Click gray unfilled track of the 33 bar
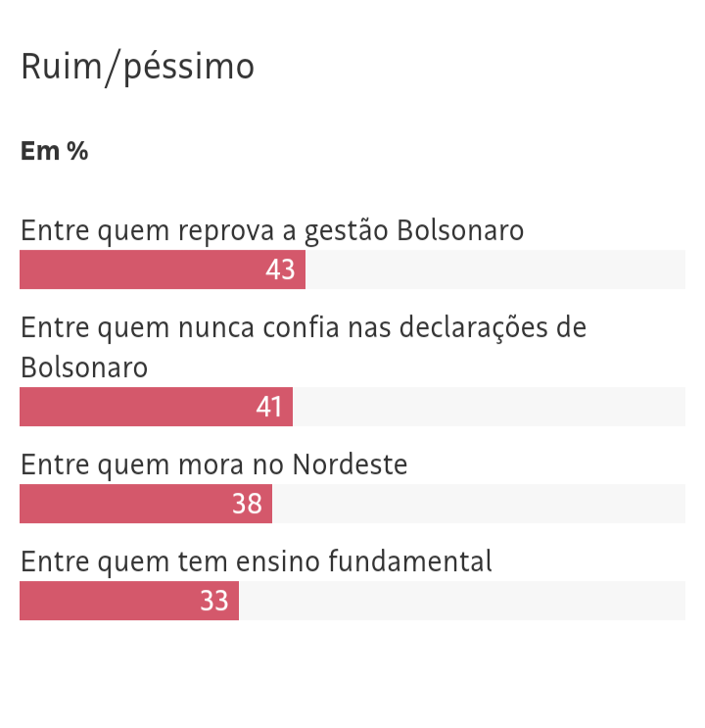This screenshot has width=705, height=728. coord(460,601)
